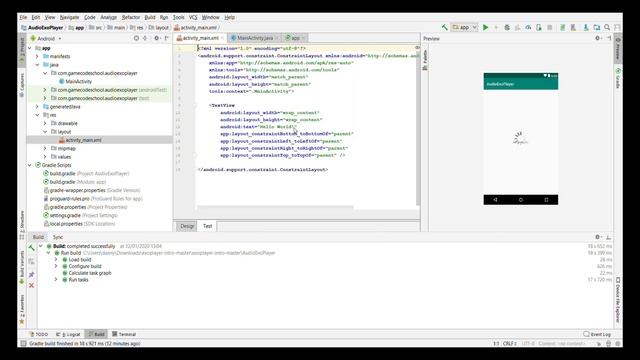This screenshot has width=640, height=360.
Task: Open the Terminal tool window
Action: (x=124, y=334)
